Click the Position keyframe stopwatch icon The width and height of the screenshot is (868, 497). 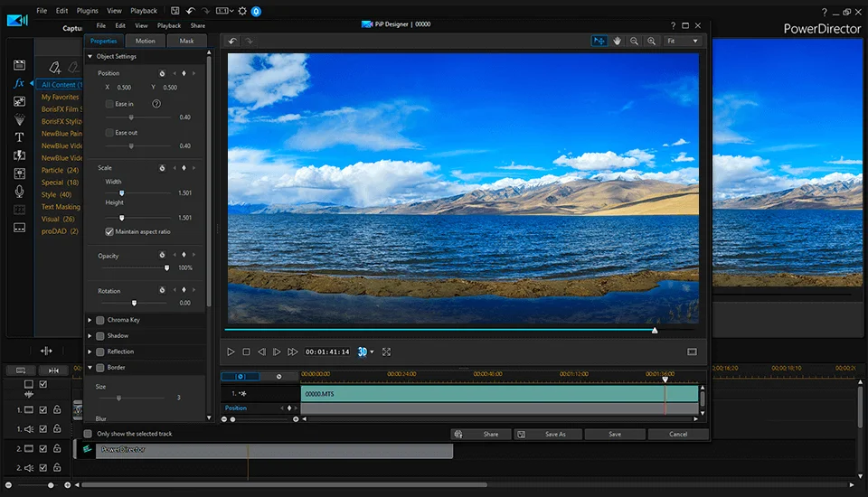pos(163,73)
